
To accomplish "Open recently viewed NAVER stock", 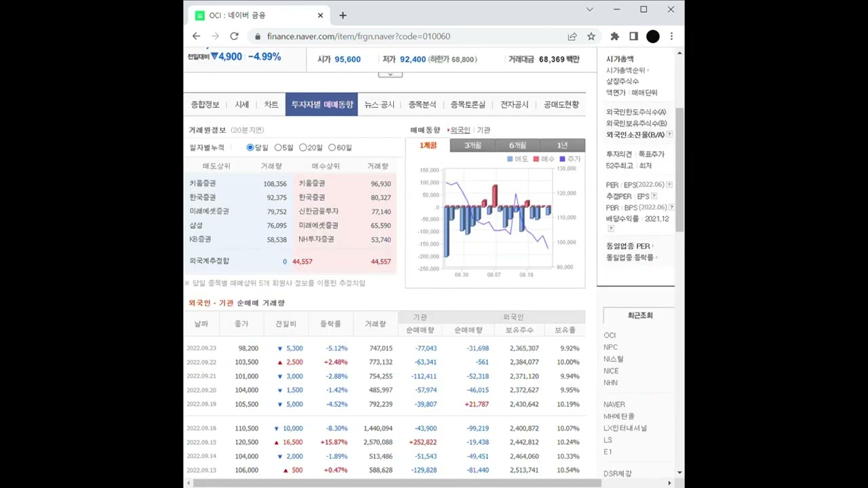I will [x=614, y=405].
